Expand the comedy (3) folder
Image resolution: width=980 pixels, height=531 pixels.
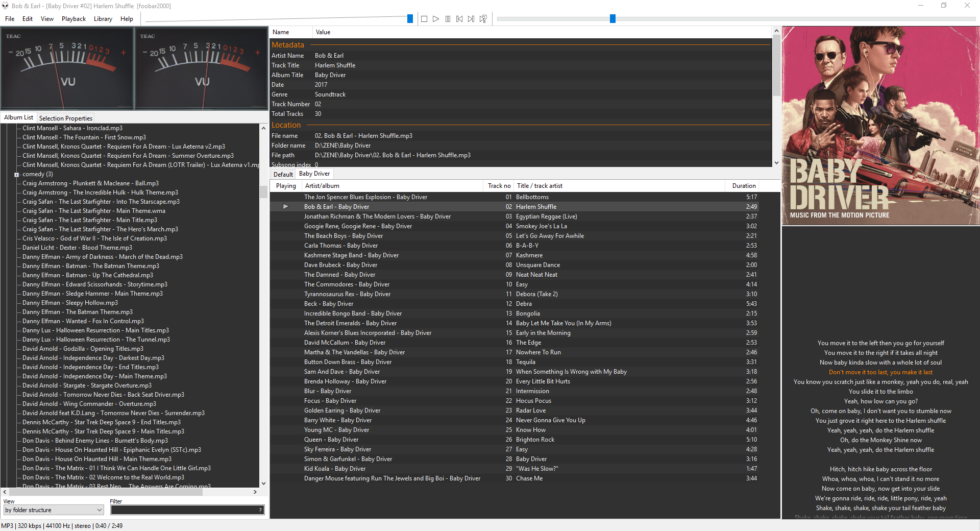coord(16,175)
